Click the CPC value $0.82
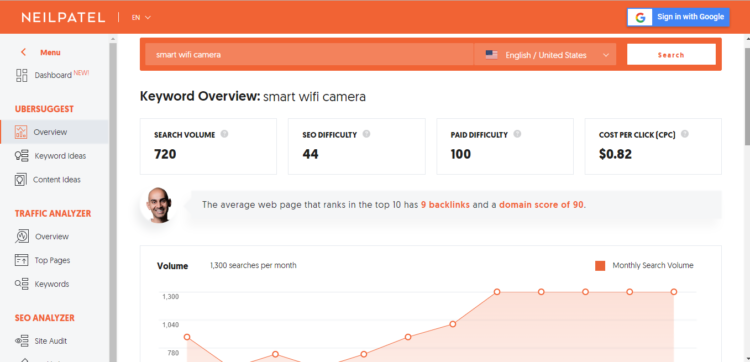The image size is (750, 362). tap(615, 154)
